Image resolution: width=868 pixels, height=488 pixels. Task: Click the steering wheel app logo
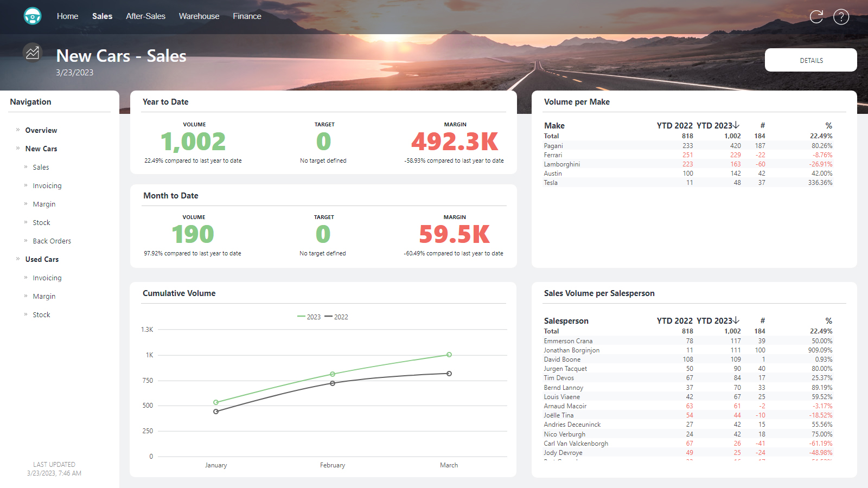tap(33, 16)
